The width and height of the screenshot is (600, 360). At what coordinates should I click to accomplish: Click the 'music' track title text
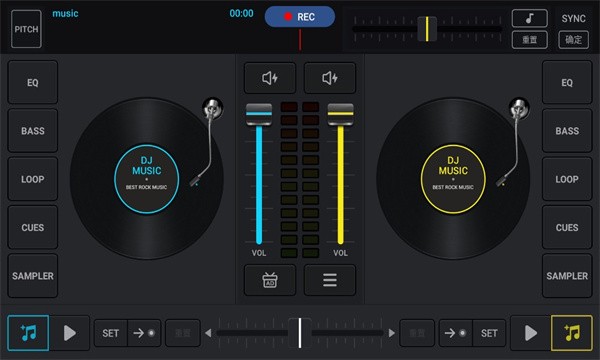coord(65,13)
